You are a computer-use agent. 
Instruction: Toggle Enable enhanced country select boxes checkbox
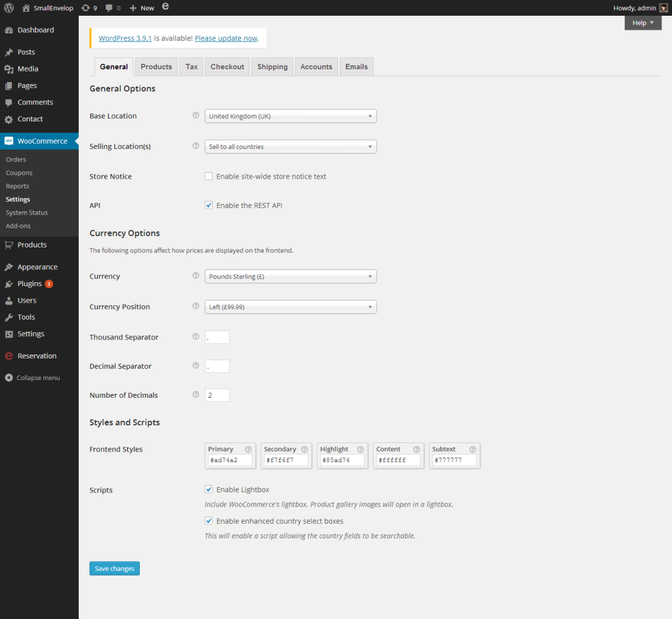click(209, 521)
